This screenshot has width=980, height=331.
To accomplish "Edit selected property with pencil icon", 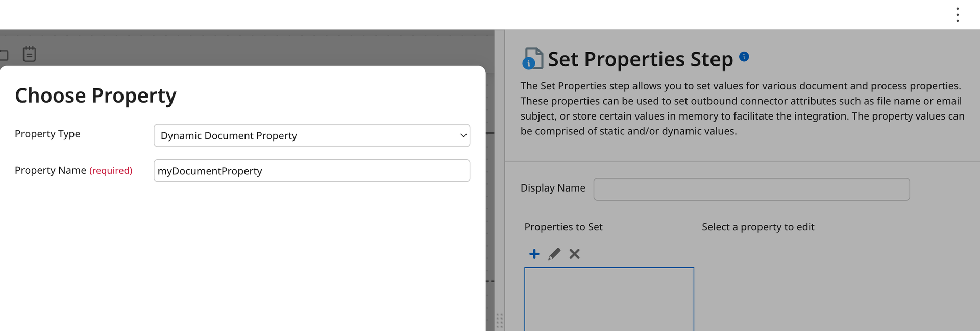I will tap(554, 254).
